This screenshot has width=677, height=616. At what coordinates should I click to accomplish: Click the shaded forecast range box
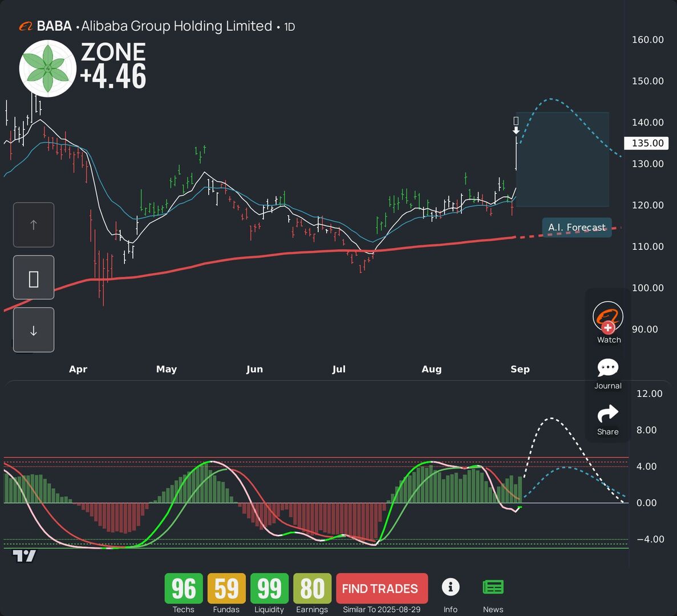562,159
